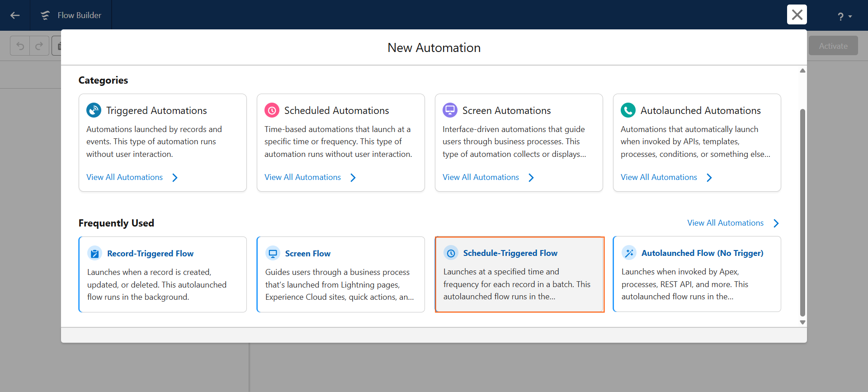Viewport: 868px width, 392px height.
Task: Click the Flow Builder logo icon
Action: (45, 15)
